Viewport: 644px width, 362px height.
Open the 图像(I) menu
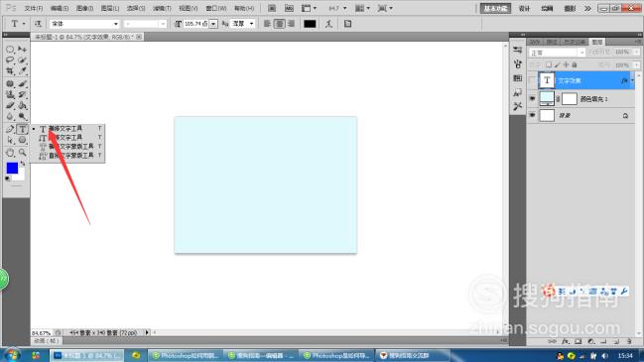[x=84, y=8]
